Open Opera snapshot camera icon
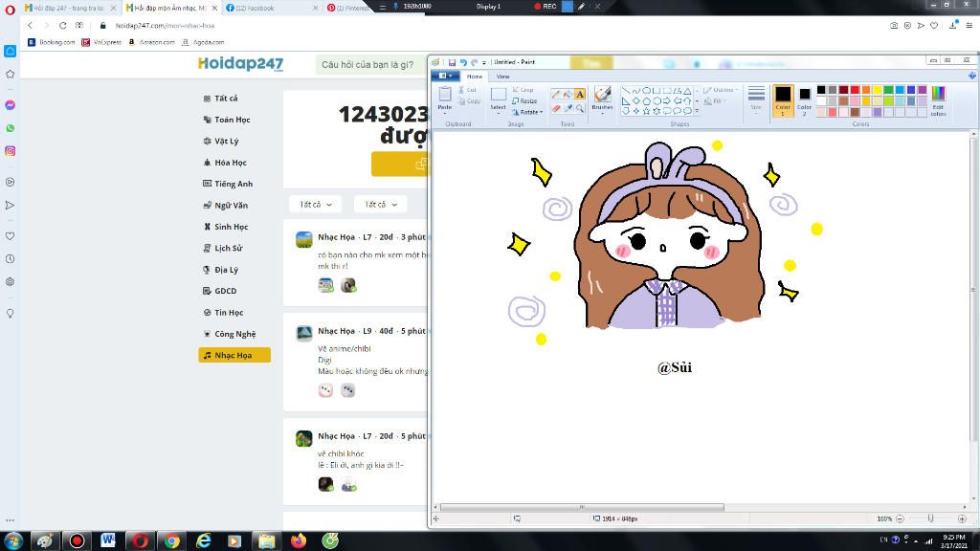Screen dimensions: 980x551 [894, 26]
